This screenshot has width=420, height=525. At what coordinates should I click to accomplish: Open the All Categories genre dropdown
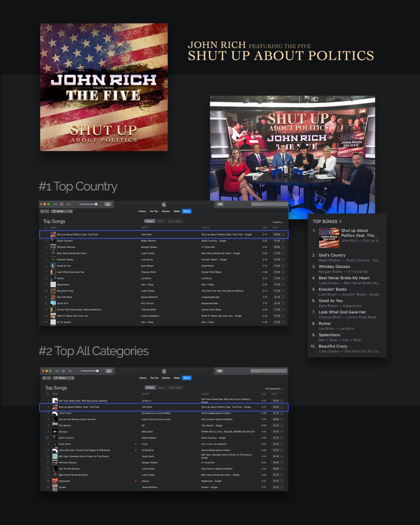pos(274,389)
